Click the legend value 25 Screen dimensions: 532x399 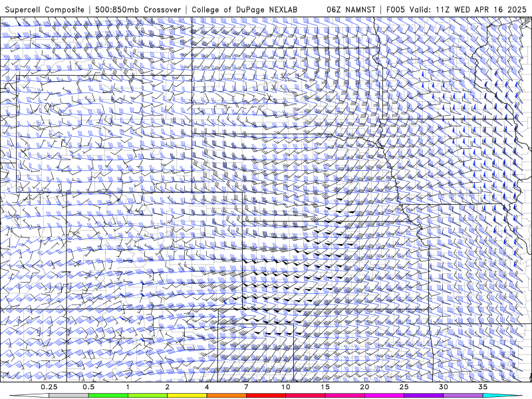[404, 387]
